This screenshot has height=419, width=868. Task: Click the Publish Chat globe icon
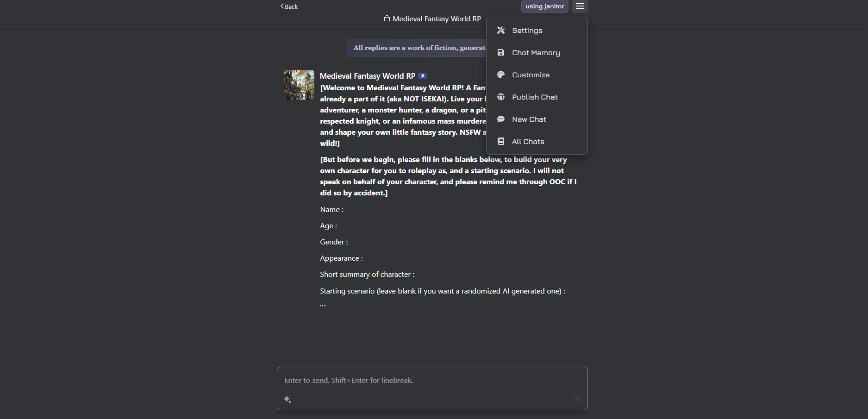pyautogui.click(x=501, y=97)
